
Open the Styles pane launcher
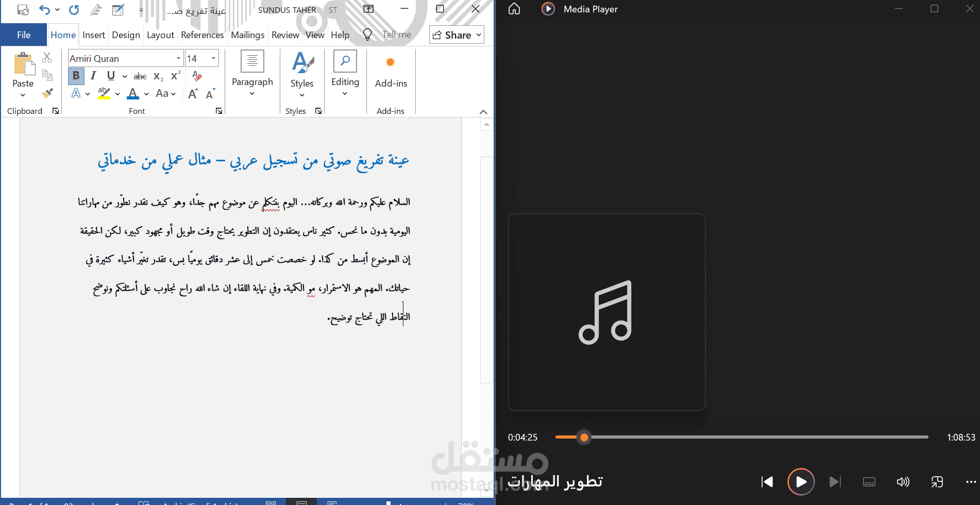click(318, 111)
